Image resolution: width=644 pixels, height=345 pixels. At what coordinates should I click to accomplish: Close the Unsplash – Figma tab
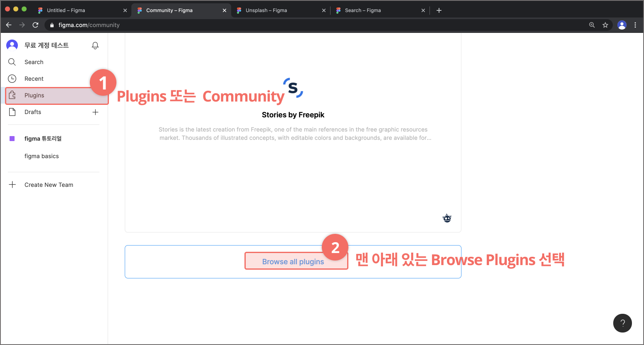pyautogui.click(x=324, y=10)
